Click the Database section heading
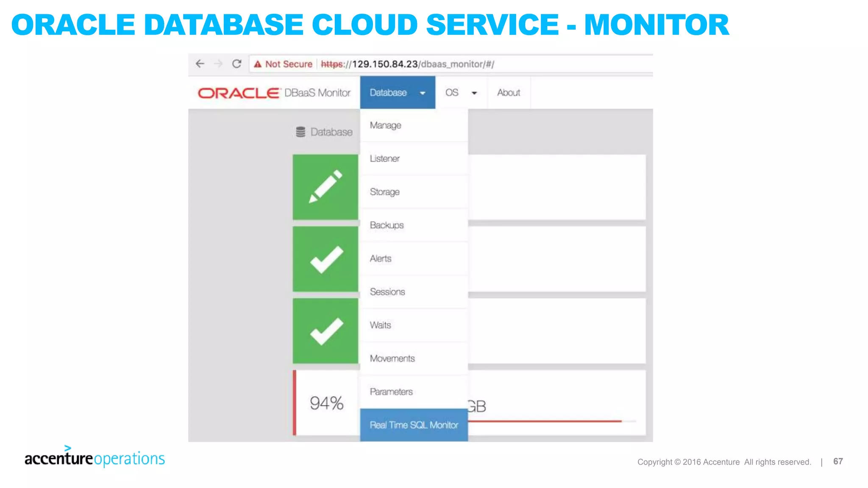Image resolution: width=868 pixels, height=488 pixels. [331, 132]
